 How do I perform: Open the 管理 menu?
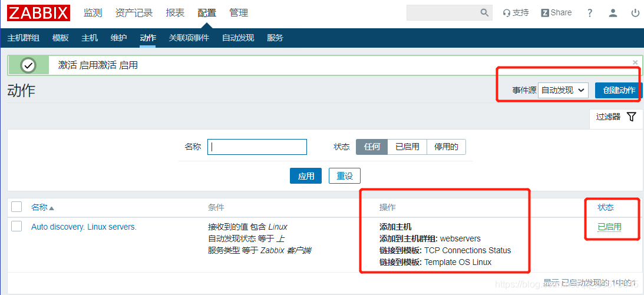coord(239,13)
